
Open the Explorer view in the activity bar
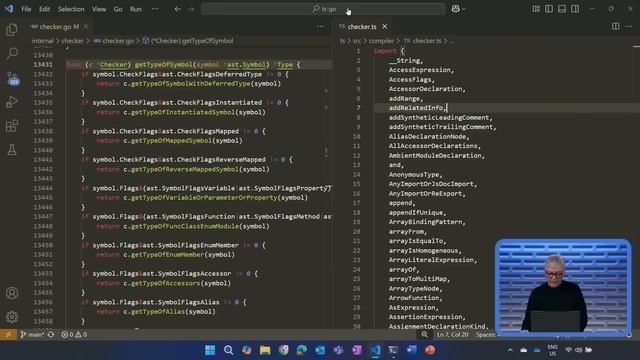pyautogui.click(x=12, y=29)
